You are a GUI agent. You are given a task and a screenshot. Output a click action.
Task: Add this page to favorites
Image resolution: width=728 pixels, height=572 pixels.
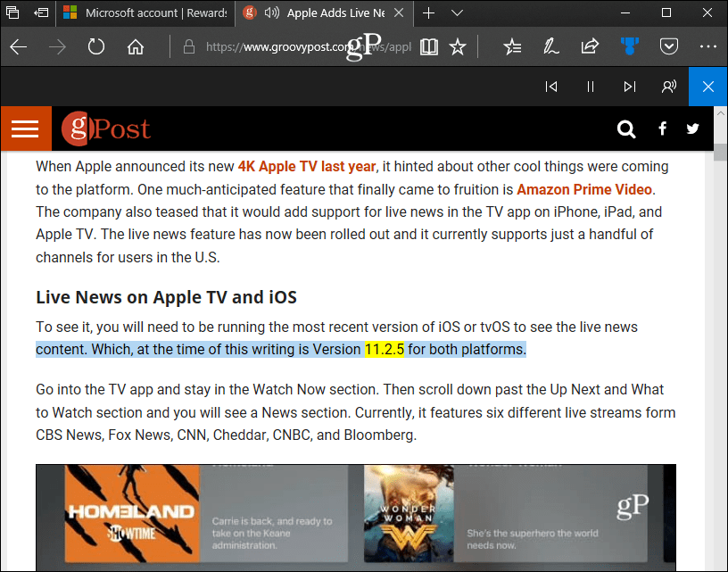458,46
